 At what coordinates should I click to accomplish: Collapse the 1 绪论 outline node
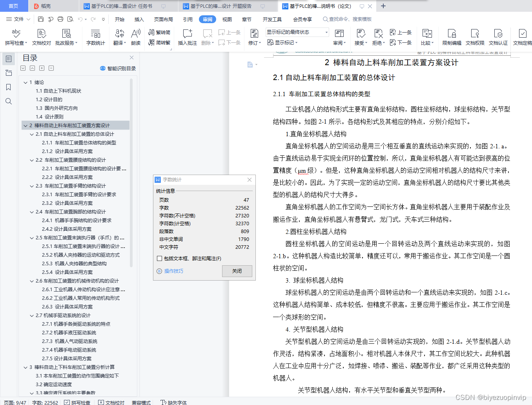point(26,82)
